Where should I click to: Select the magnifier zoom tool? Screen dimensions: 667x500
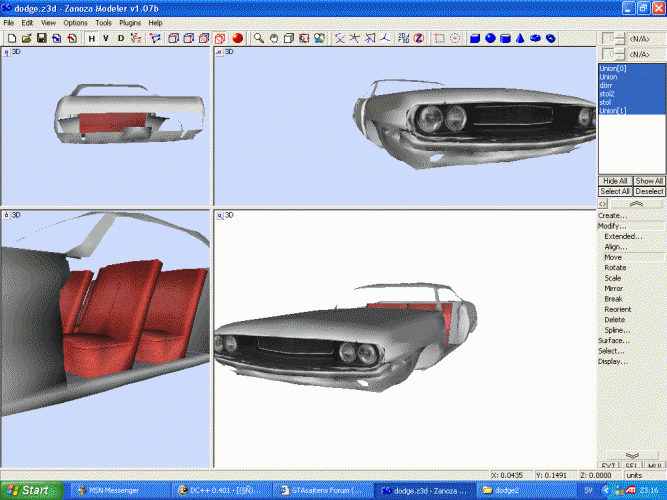(x=258, y=39)
